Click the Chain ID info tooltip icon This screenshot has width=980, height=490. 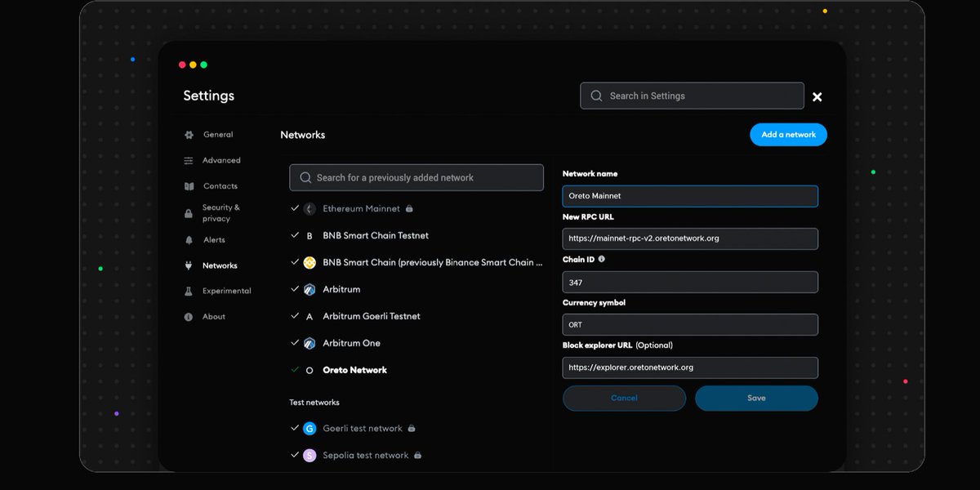coord(602,259)
